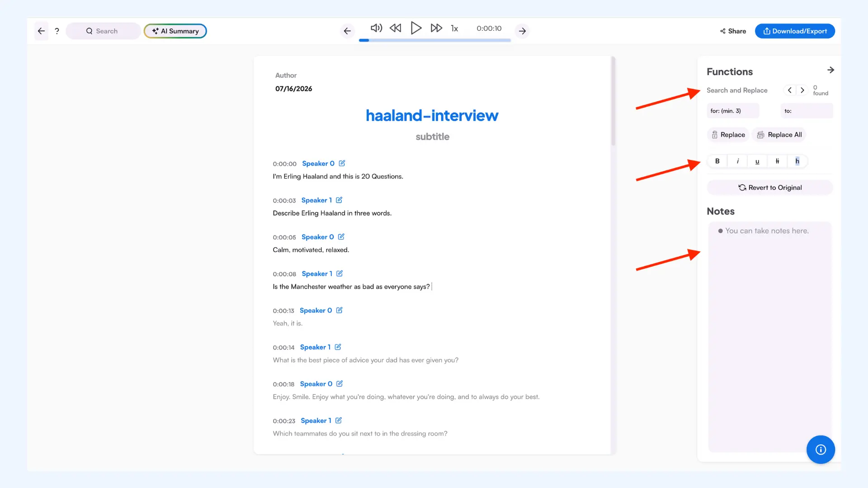This screenshot has width=868, height=488.
Task: Rewind audio playback
Action: point(396,28)
